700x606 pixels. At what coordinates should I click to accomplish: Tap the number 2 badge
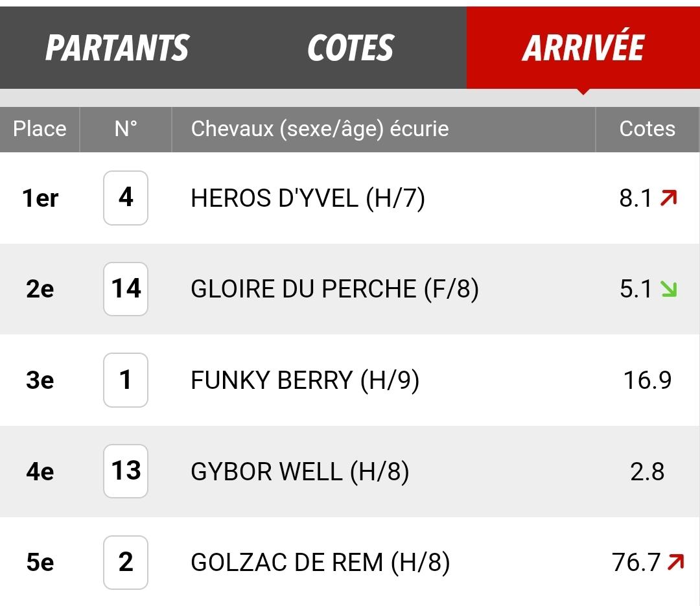pyautogui.click(x=126, y=562)
